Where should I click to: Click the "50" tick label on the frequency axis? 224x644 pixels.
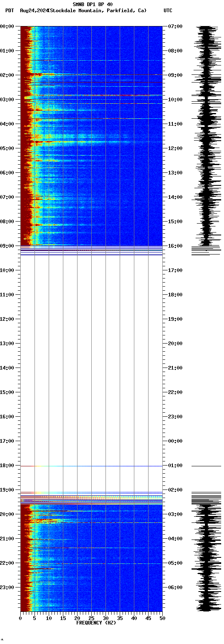162,618
